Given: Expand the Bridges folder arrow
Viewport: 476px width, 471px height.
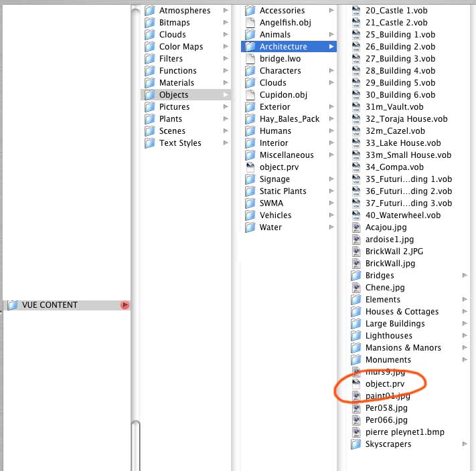Looking at the screenshot, I should point(465,276).
